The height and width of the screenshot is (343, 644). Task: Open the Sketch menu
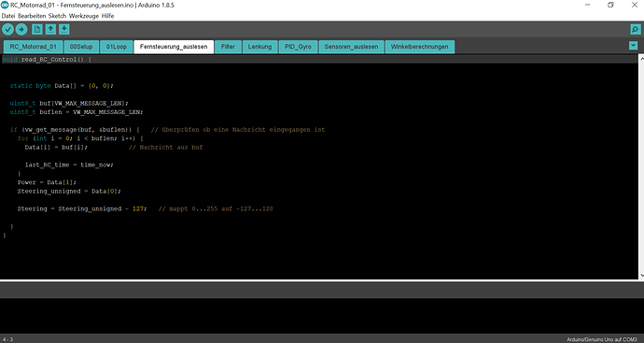(57, 16)
